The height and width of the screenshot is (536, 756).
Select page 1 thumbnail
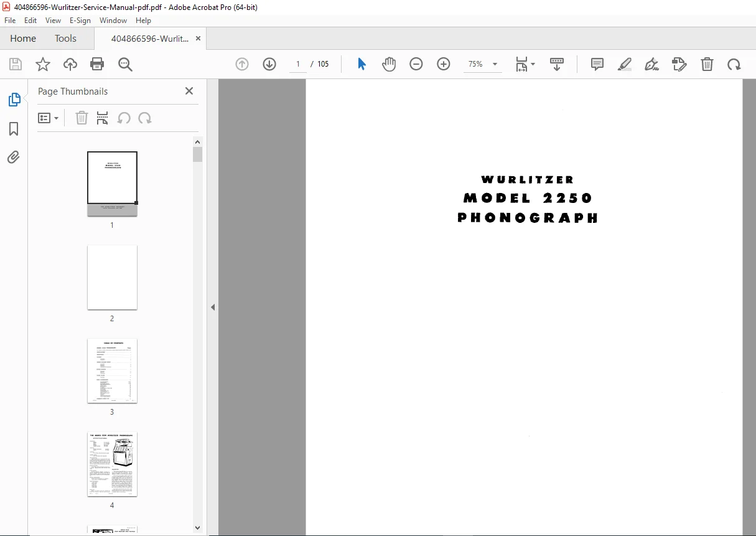112,184
